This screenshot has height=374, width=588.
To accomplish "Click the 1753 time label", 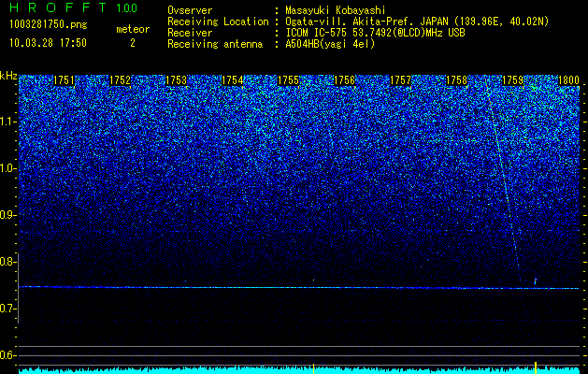I will pyautogui.click(x=177, y=80).
